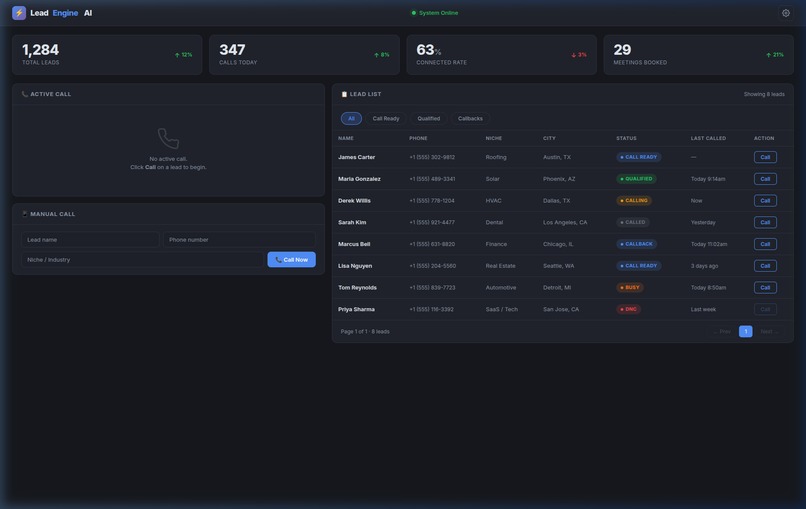
Task: Click the QUALIFIED status badge
Action: [x=636, y=179]
